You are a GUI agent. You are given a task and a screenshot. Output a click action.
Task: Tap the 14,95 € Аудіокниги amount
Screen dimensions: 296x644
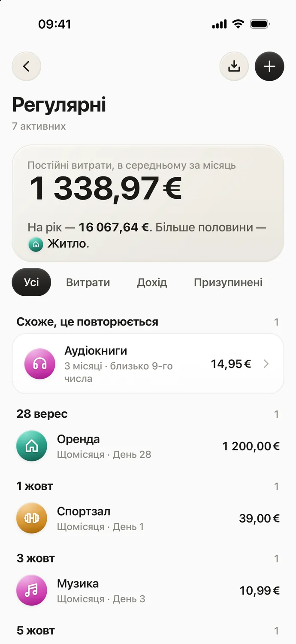click(x=231, y=364)
